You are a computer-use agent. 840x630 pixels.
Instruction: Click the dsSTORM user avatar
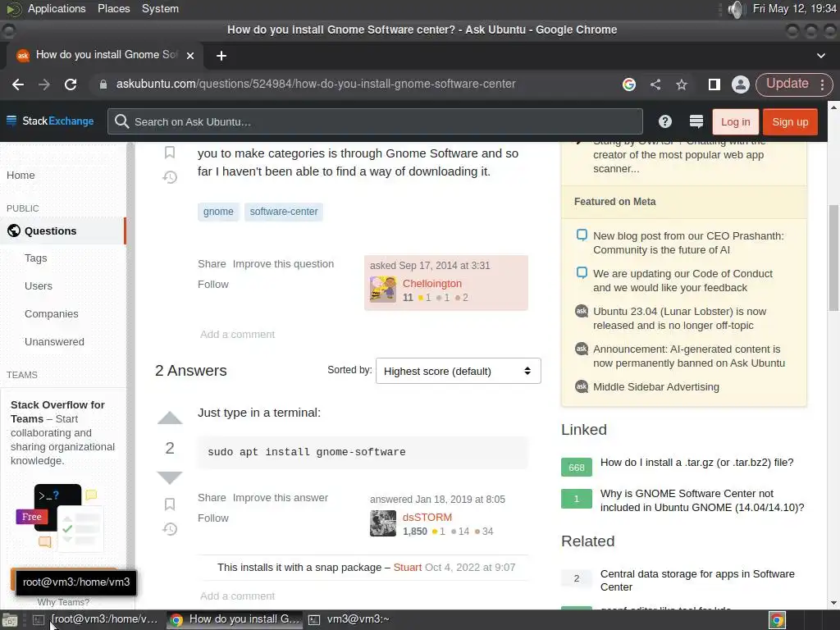383,523
